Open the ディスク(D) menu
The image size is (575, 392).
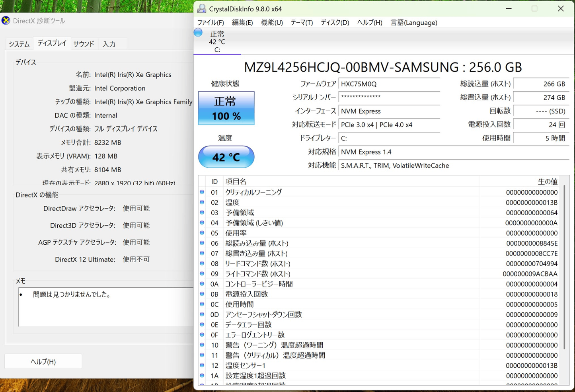pyautogui.click(x=335, y=23)
